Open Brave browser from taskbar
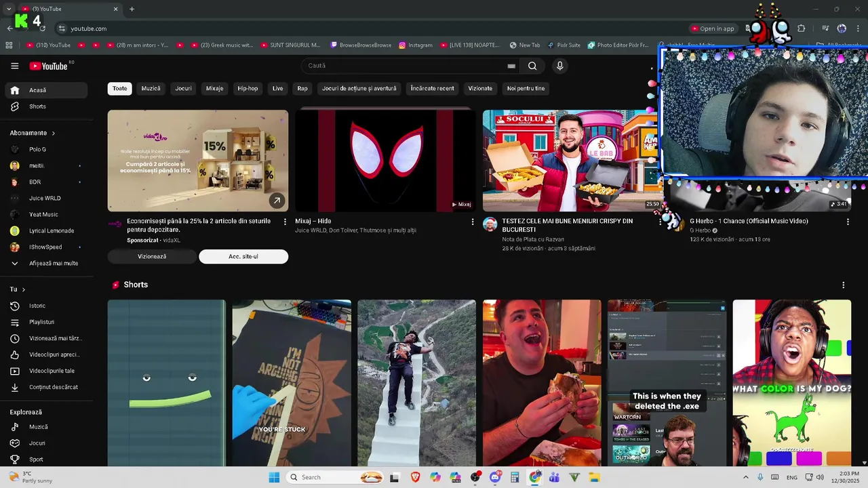The height and width of the screenshot is (488, 868). coord(415,477)
